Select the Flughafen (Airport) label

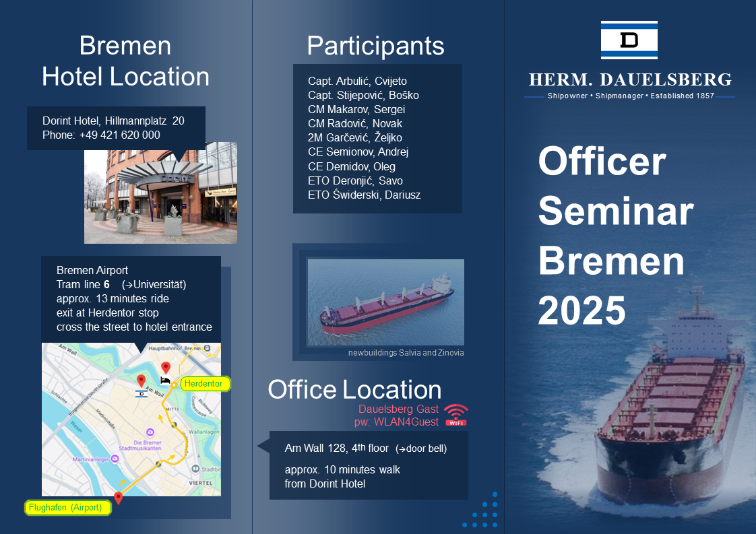(x=68, y=508)
